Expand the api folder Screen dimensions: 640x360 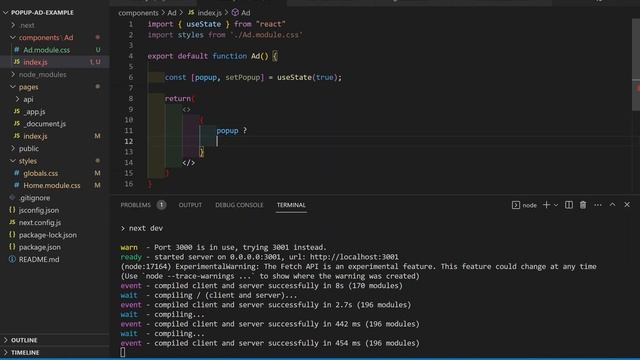click(x=17, y=99)
